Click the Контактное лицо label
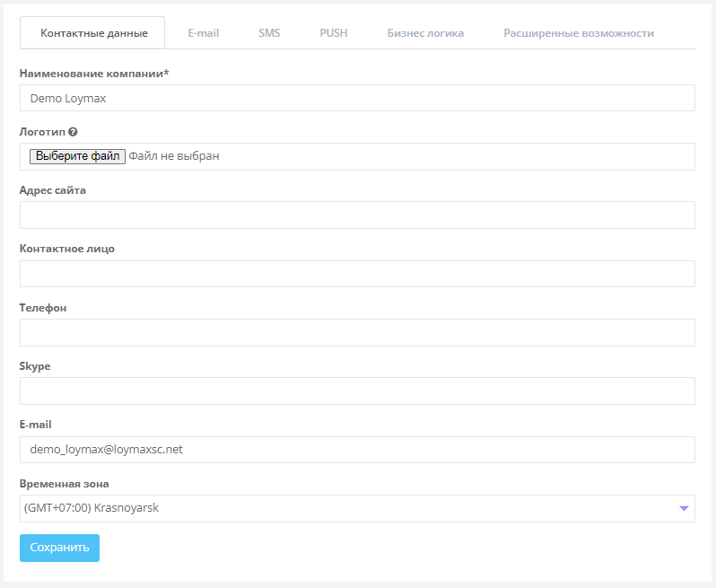This screenshot has height=588, width=716. [x=67, y=249]
